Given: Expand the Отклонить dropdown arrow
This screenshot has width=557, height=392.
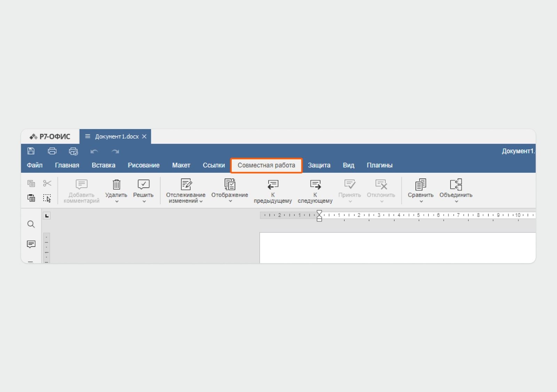Looking at the screenshot, I should (x=382, y=201).
